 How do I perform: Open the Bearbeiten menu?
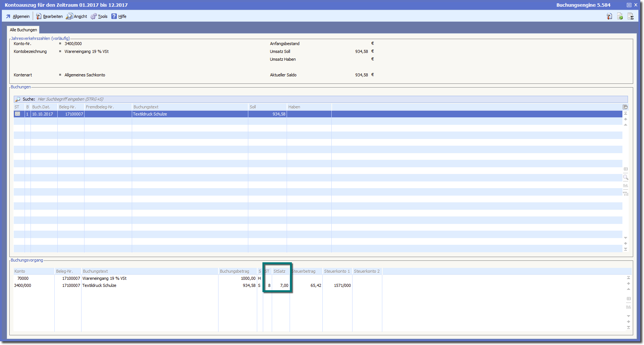(x=49, y=16)
